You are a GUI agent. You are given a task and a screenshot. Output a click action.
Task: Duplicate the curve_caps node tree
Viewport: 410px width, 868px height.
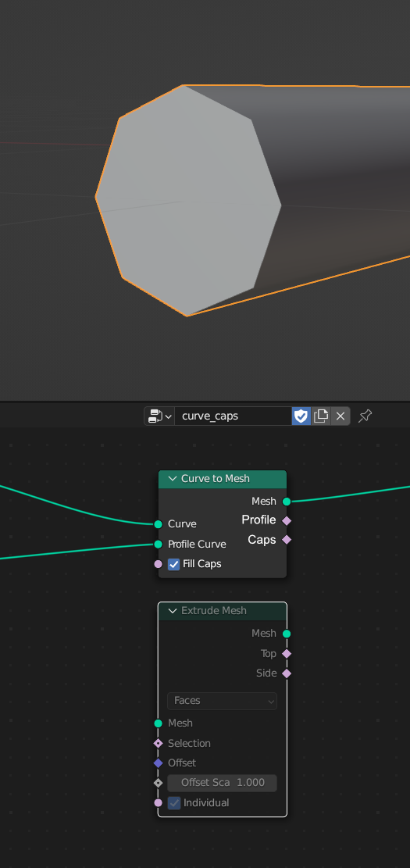[x=320, y=416]
